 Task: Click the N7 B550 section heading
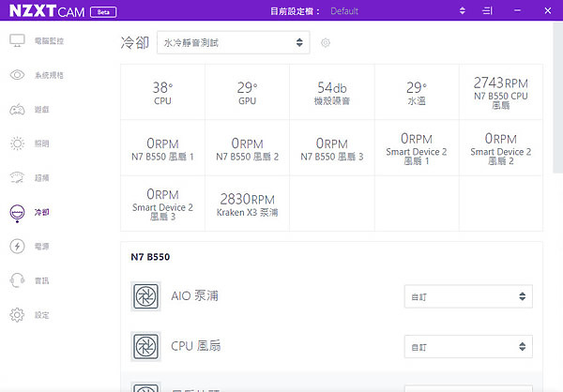[150, 257]
